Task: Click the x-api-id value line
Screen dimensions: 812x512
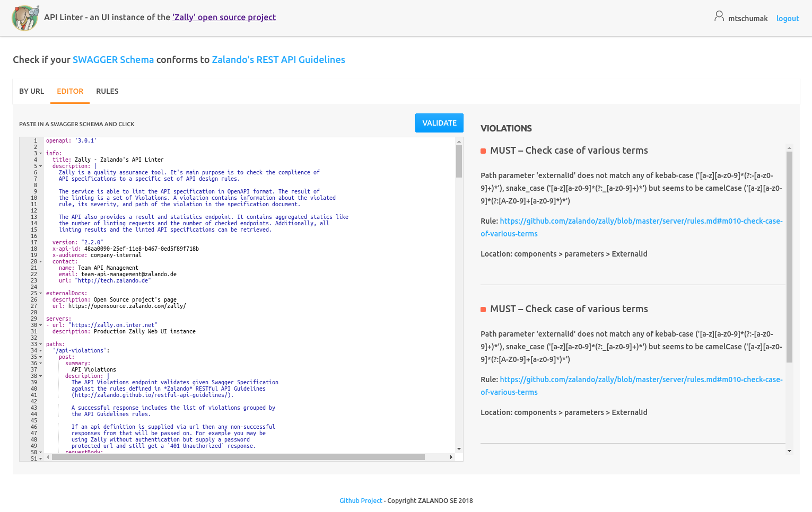Action: 126,249
